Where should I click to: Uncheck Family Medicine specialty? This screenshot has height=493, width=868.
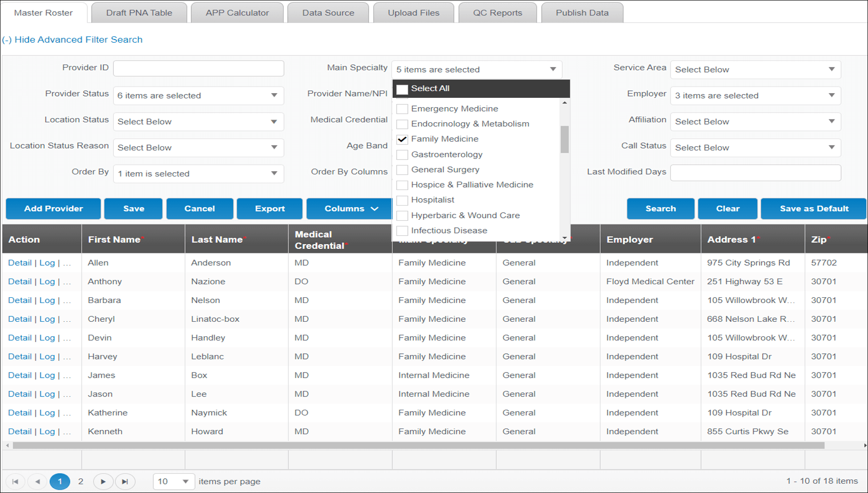tap(402, 139)
